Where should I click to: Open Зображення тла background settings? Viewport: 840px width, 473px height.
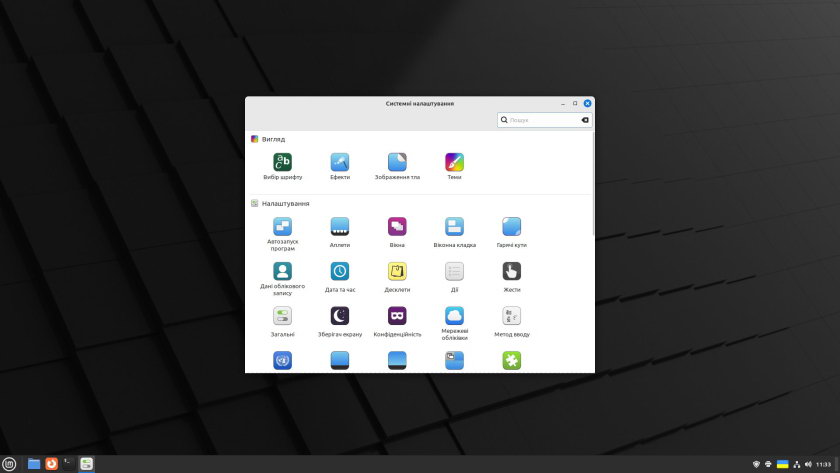(397, 166)
